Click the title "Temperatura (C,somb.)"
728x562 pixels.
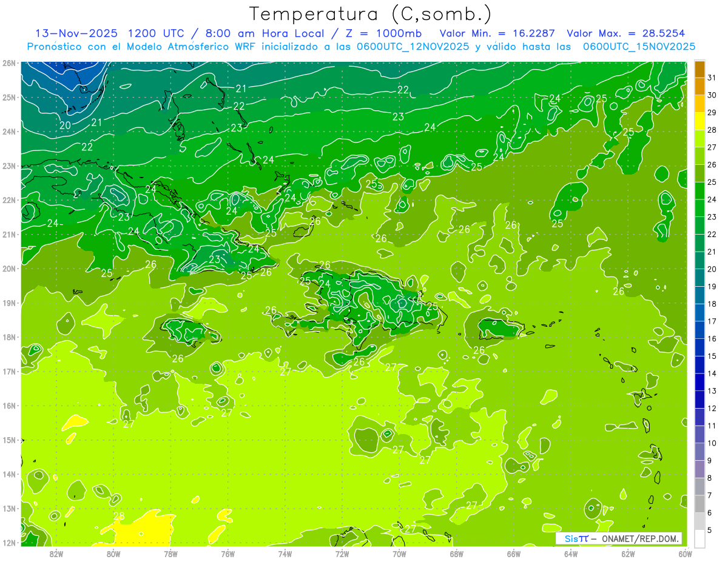371,14
